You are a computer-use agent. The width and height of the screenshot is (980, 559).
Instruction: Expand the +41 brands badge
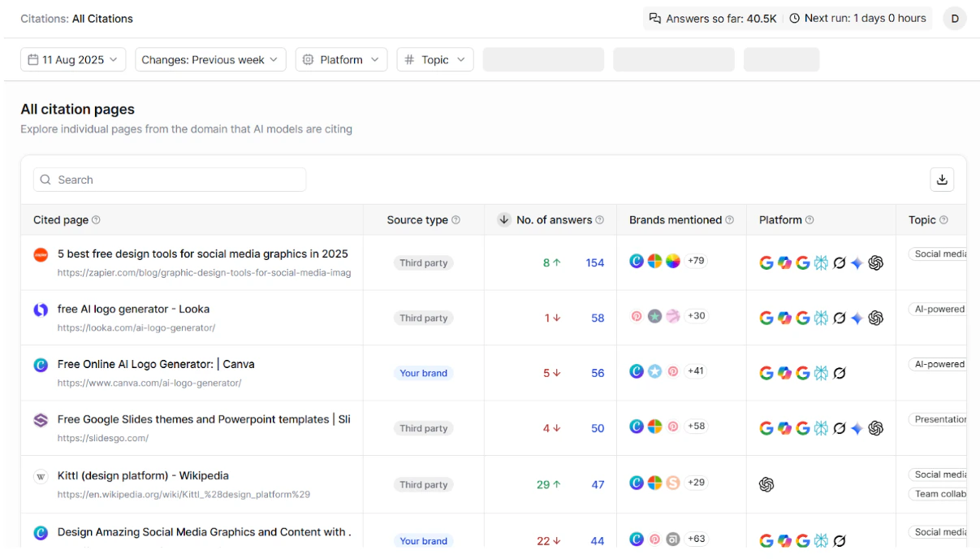(696, 370)
